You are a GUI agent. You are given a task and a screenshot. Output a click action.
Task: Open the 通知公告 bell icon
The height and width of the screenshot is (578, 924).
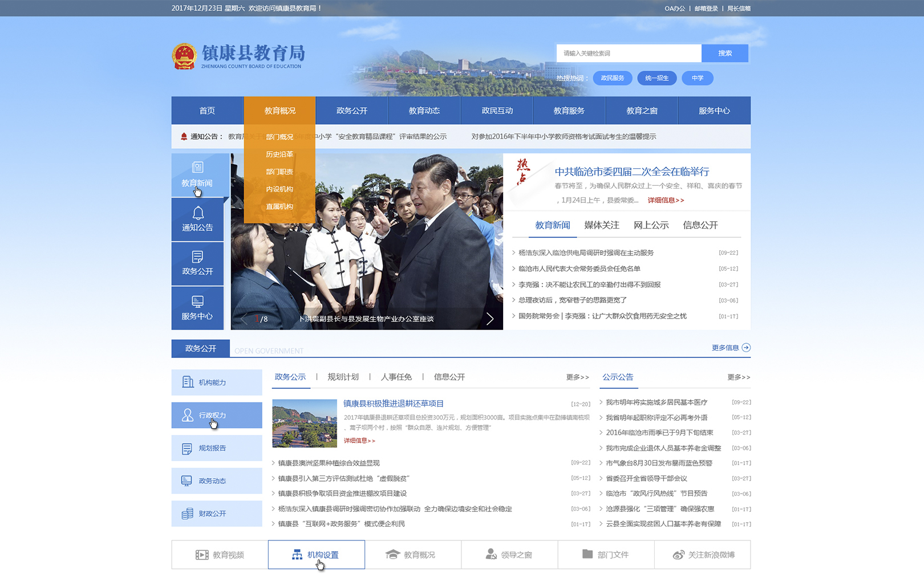point(198,213)
